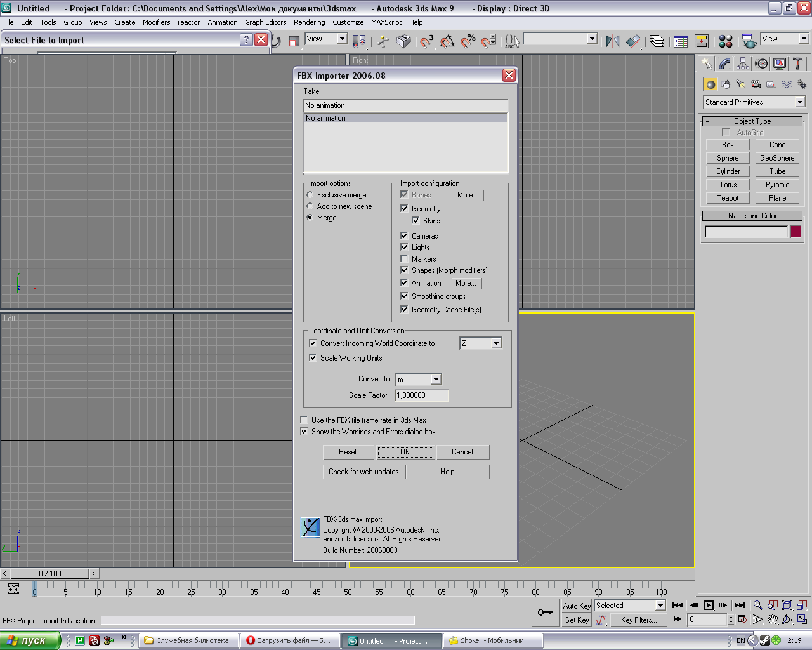This screenshot has width=812, height=650.
Task: Click the Lights category icon in Create panel
Action: 741,84
